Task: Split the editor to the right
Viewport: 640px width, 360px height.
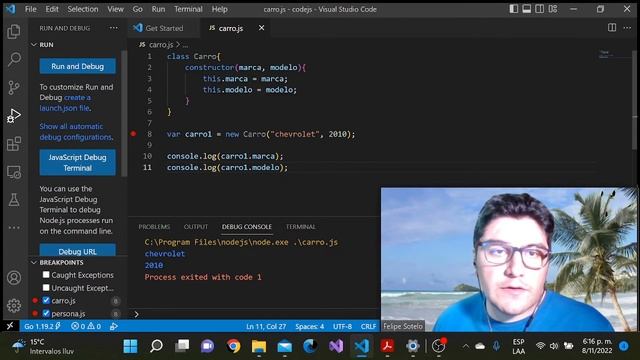Action: click(x=612, y=28)
